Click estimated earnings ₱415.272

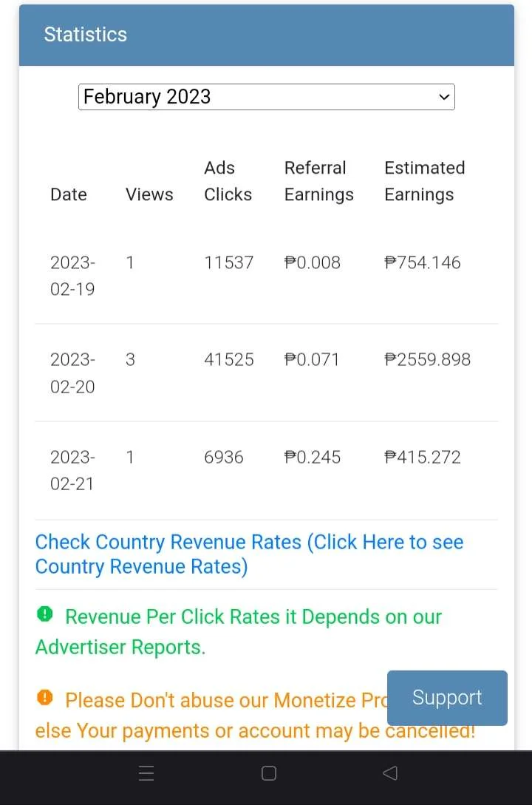tap(423, 457)
